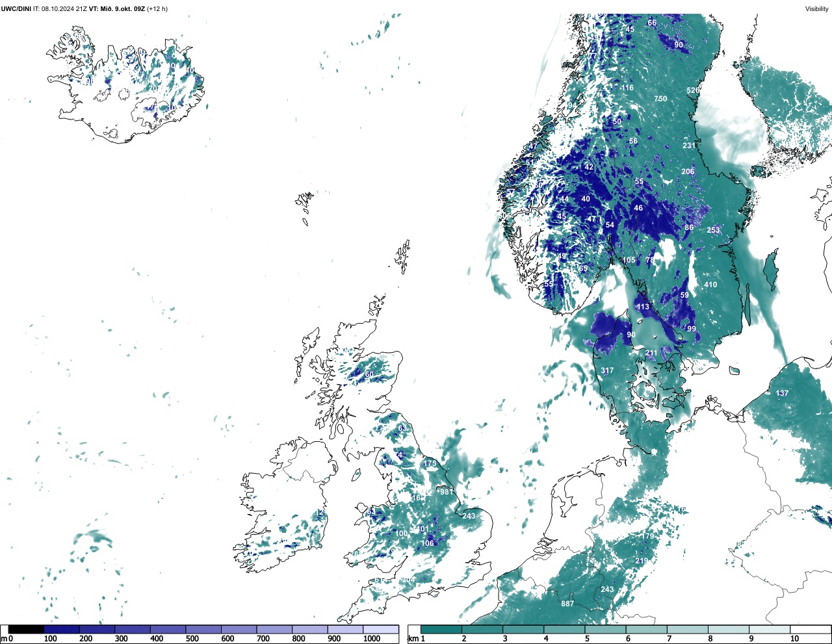Screen dimensions: 832x644
Task: Click the map value '137' over Poland
Action: pyautogui.click(x=782, y=393)
